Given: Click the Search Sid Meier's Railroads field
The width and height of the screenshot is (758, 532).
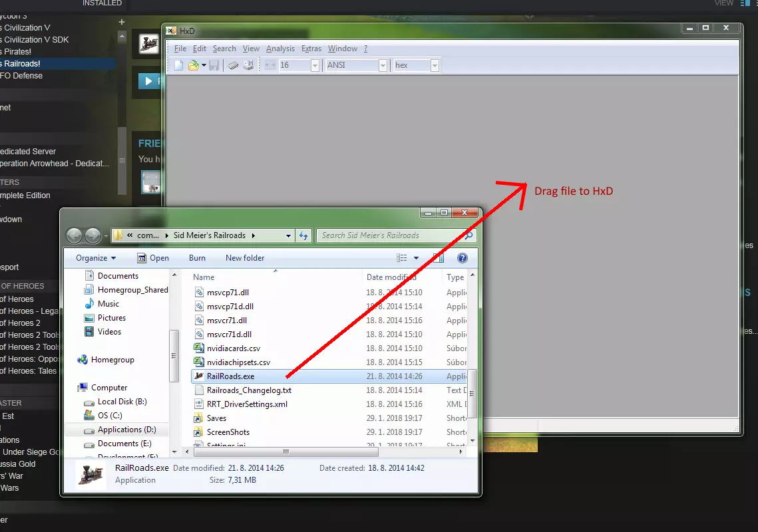Looking at the screenshot, I should (x=395, y=235).
